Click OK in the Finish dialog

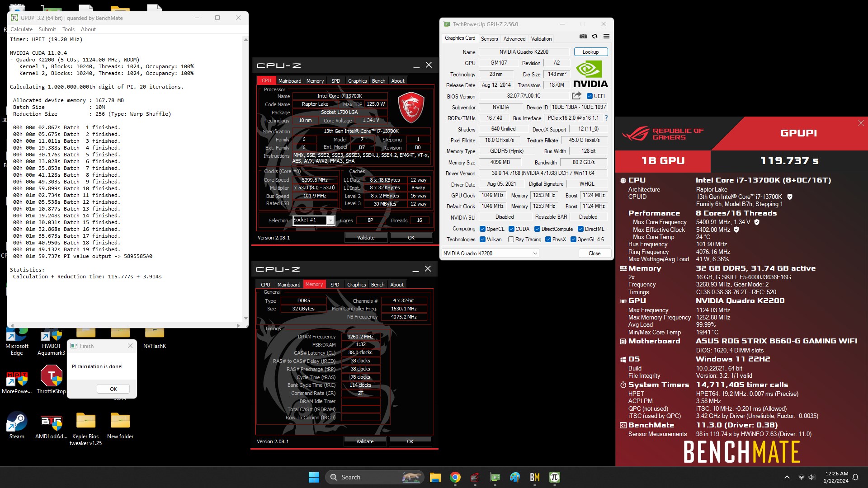click(113, 389)
